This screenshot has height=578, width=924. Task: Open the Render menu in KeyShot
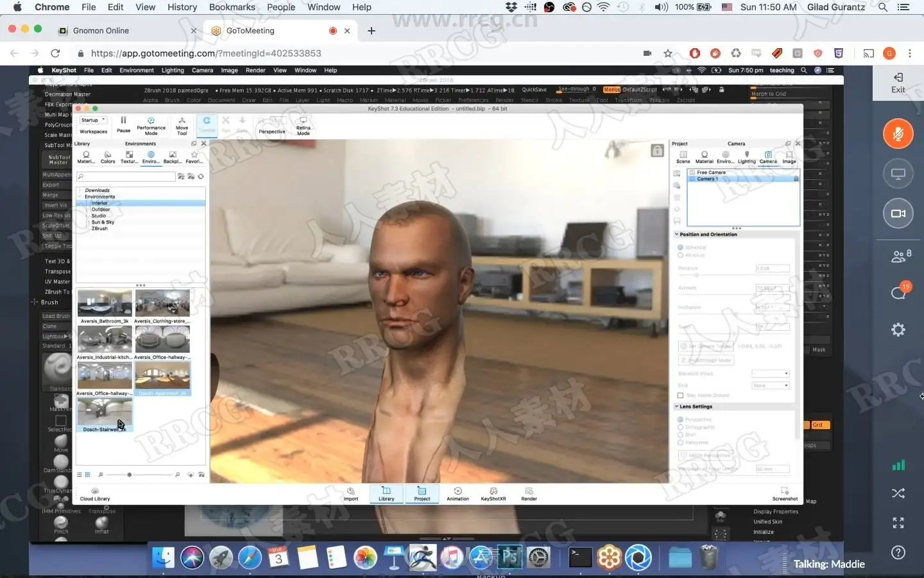click(255, 71)
